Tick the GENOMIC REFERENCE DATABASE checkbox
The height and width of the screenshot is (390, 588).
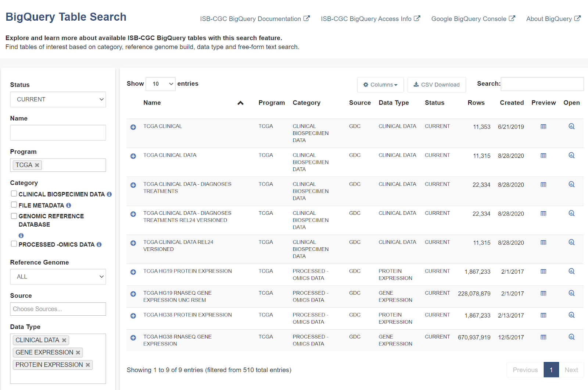[x=14, y=216]
